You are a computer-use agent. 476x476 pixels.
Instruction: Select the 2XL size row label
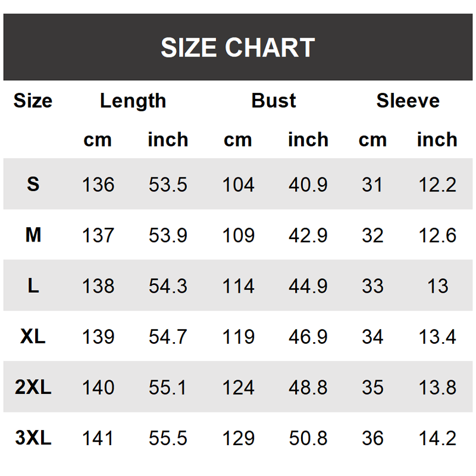coord(33,388)
